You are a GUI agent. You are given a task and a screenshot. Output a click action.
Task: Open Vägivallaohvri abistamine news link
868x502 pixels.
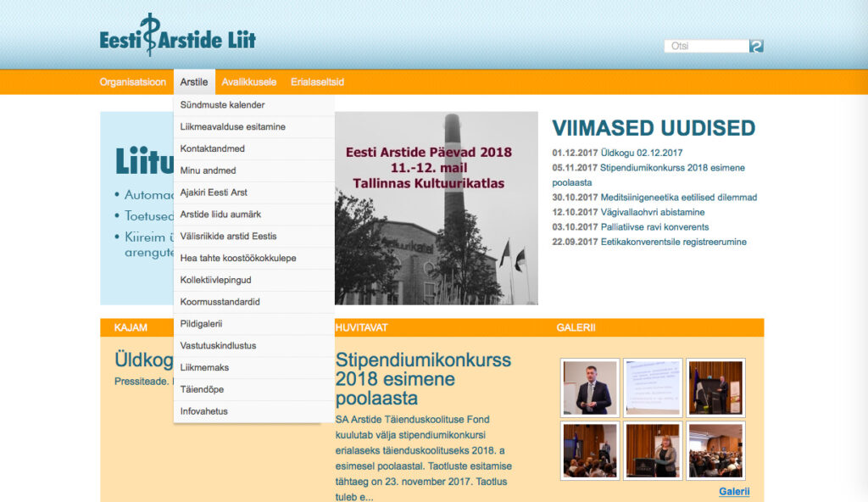pyautogui.click(x=653, y=212)
